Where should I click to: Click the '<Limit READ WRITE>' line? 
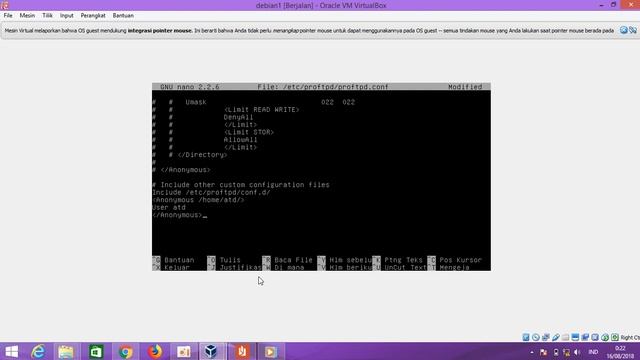[262, 109]
